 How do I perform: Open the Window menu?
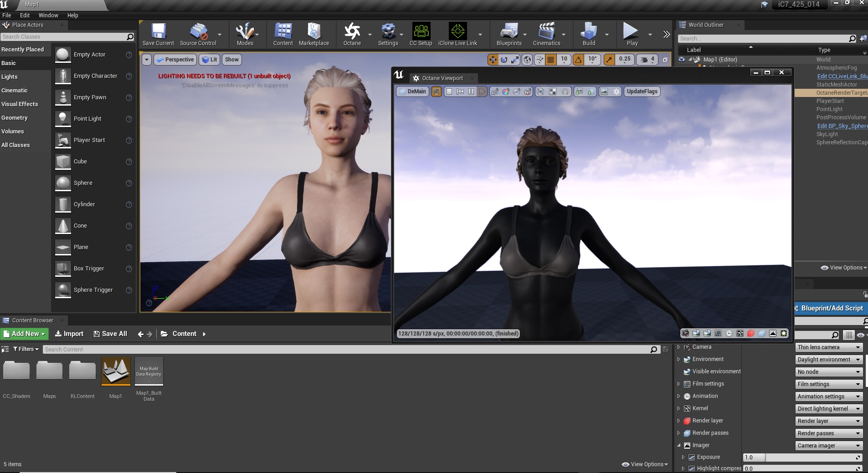(48, 15)
